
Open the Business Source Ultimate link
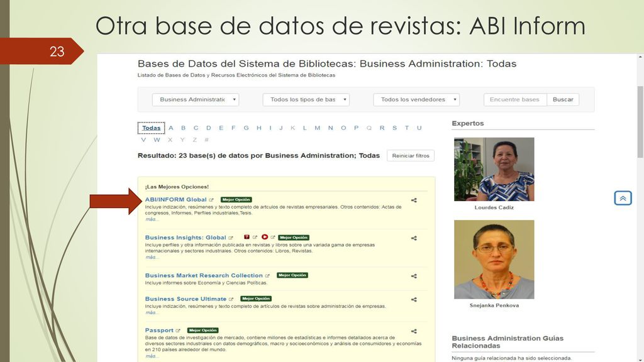pos(186,299)
